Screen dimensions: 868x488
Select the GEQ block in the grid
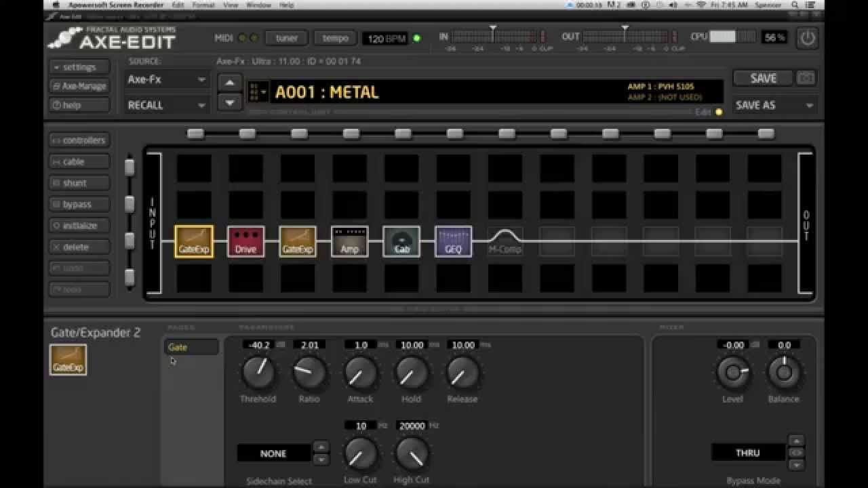pos(453,241)
